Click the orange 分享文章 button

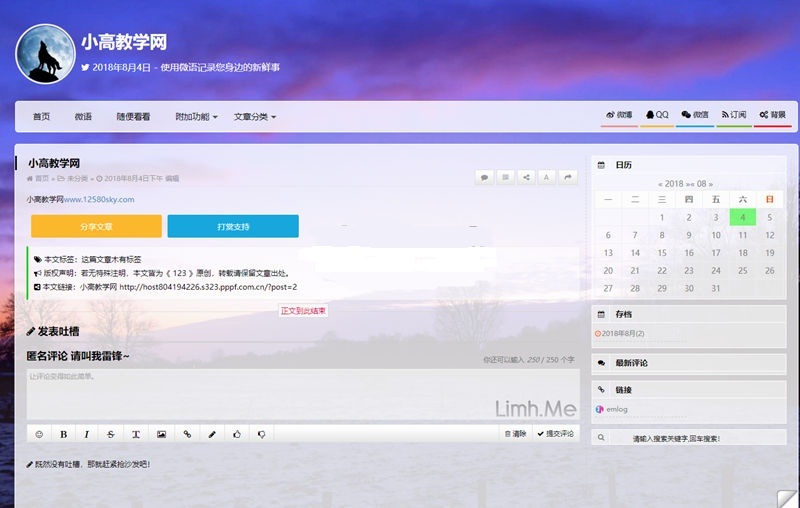[x=96, y=226]
